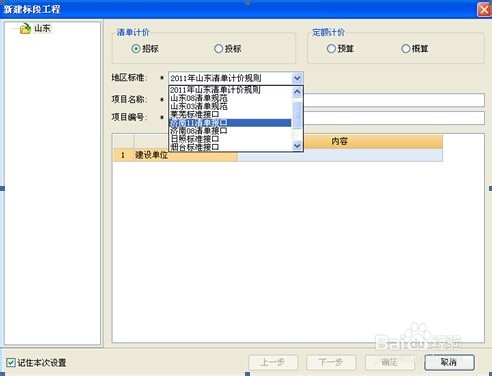492x376 pixels.
Task: Click the 山东 folder icon
Action: (x=25, y=29)
